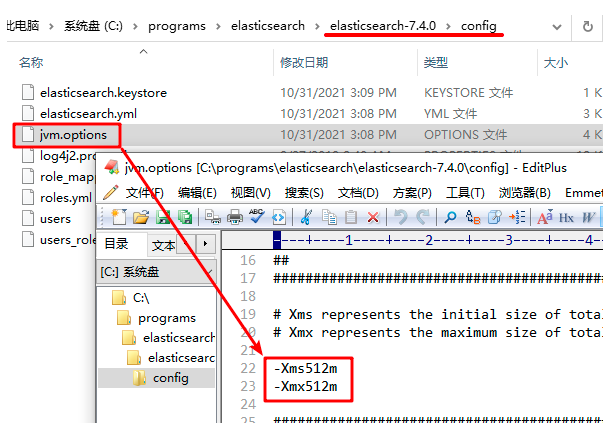Open Print Preview from the toolbar

[213, 218]
